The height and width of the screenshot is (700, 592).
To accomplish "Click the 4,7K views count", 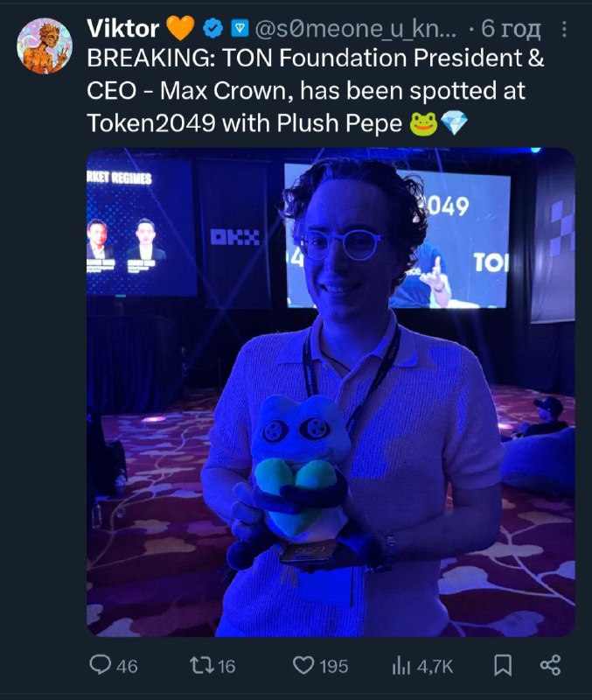I will (435, 667).
